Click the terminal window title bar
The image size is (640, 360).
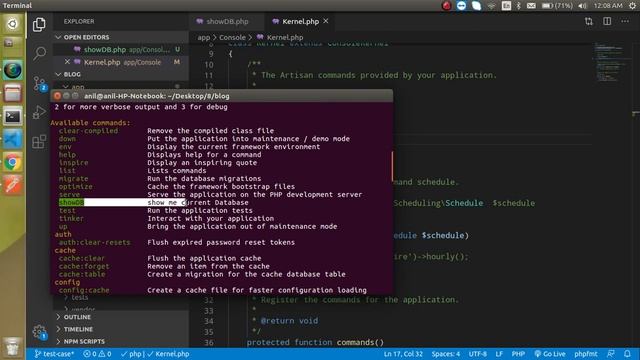[222, 96]
